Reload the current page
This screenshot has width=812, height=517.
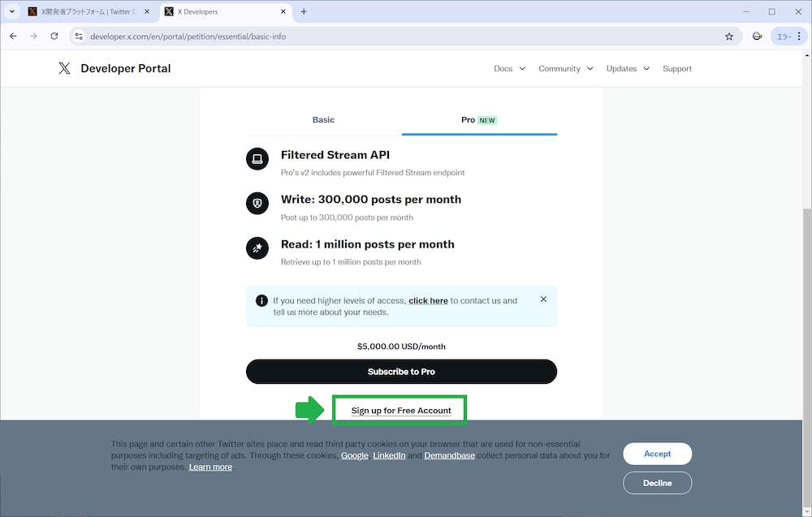(54, 37)
